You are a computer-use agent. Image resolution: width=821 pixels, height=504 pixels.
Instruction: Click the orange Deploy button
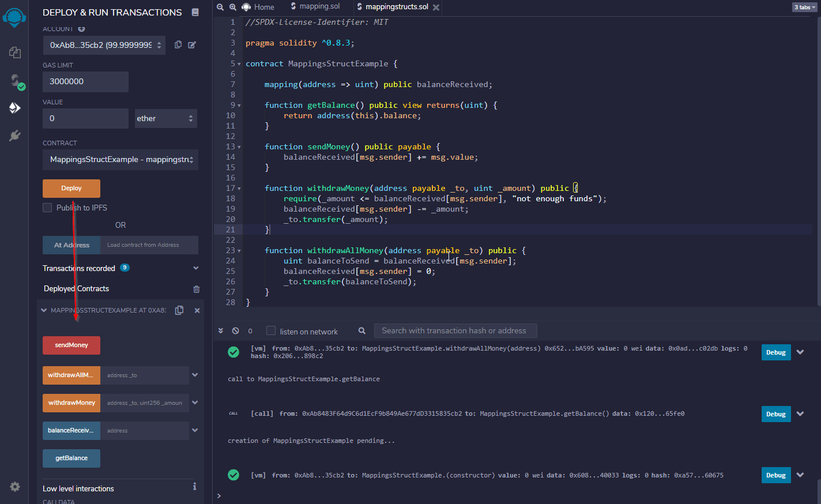71,189
